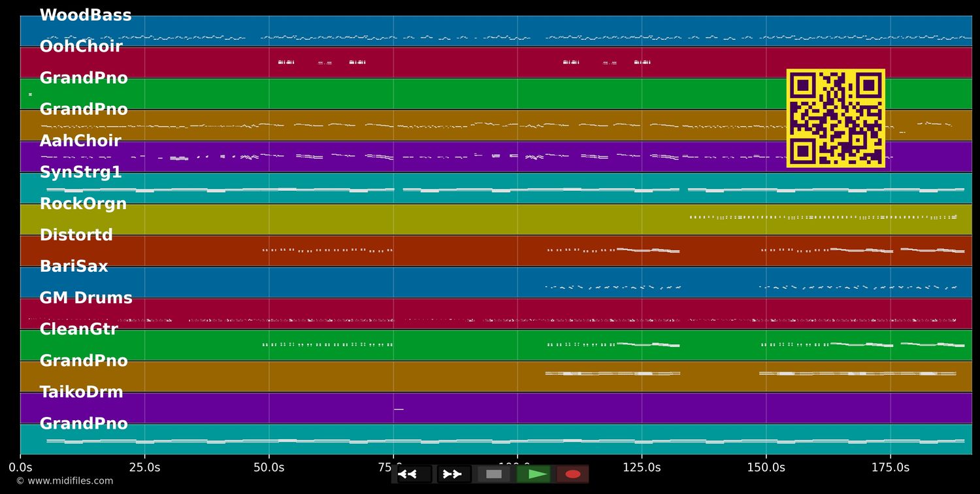980x494 pixels.
Task: Select the Distortd track
Action: 76,235
